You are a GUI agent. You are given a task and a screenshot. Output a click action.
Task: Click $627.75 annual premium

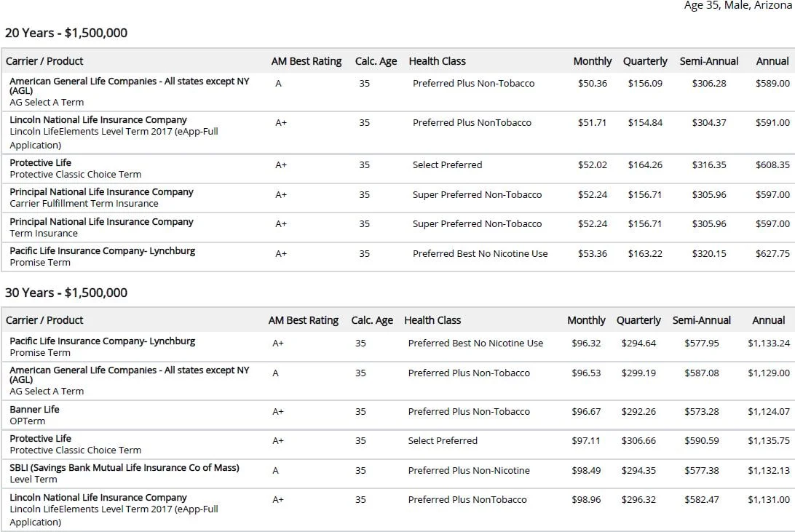[x=772, y=253]
